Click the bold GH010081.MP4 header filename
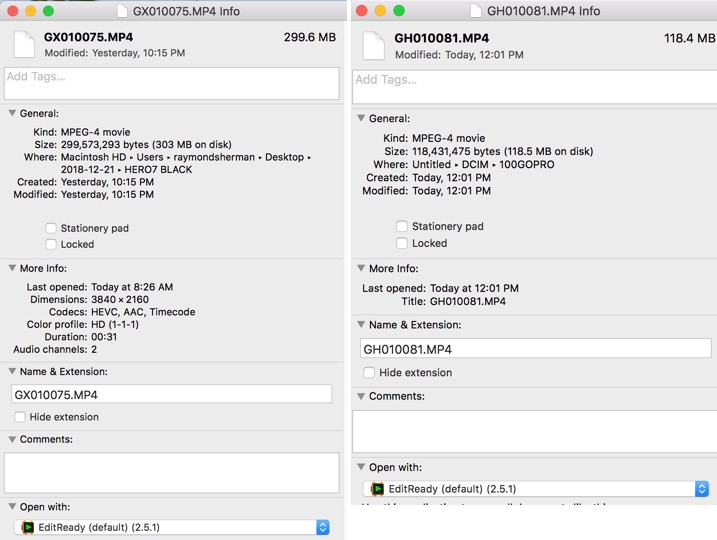The height and width of the screenshot is (540, 717). 441,38
